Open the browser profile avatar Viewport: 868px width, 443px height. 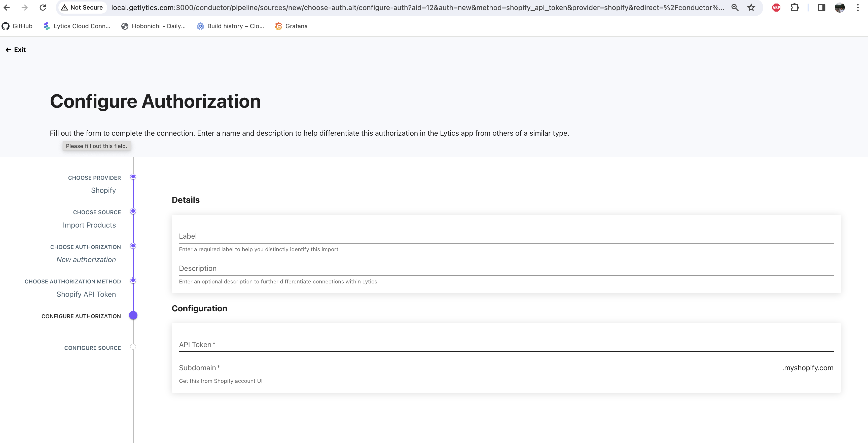(840, 7)
